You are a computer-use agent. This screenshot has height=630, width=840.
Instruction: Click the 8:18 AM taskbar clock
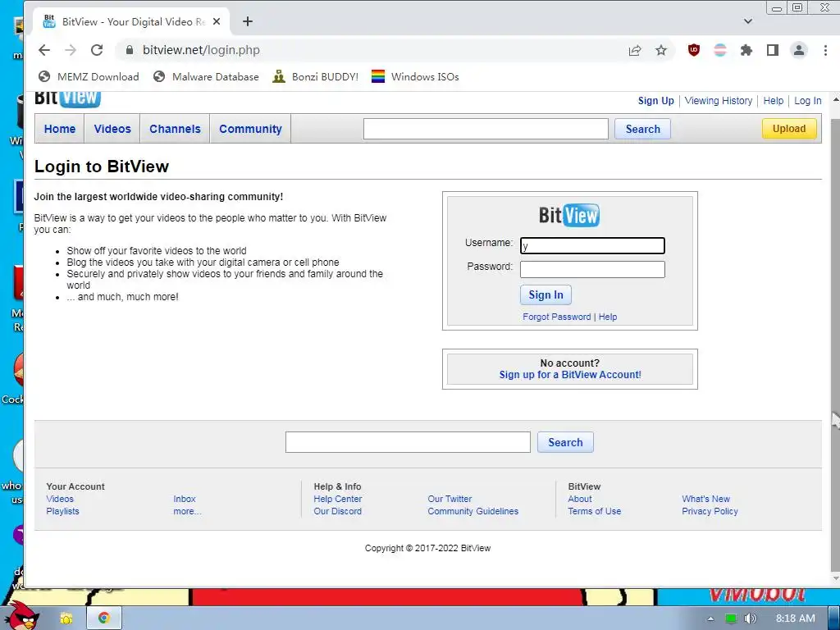pyautogui.click(x=796, y=619)
